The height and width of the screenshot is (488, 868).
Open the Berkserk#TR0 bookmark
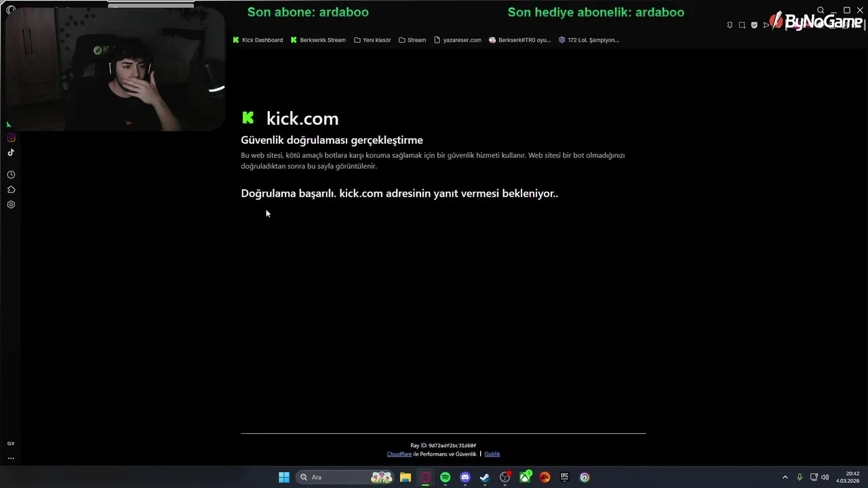520,40
